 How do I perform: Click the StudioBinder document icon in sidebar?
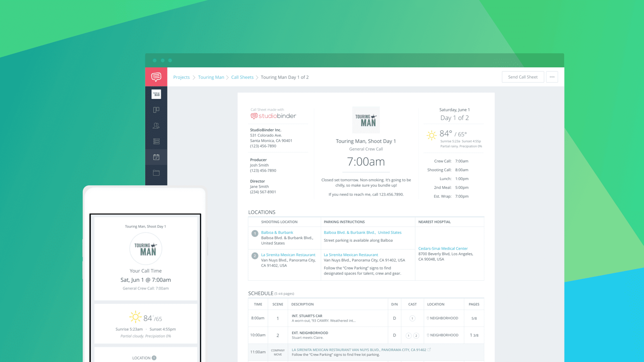point(156,95)
